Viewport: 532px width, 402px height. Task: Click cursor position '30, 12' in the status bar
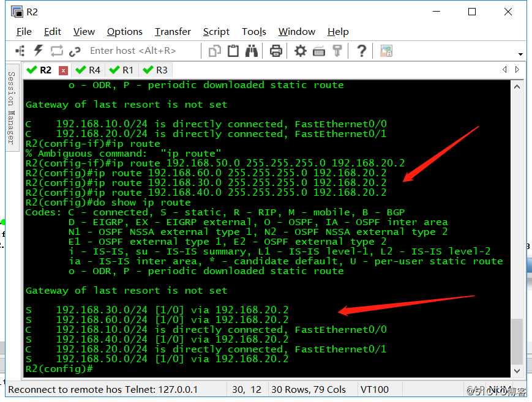pyautogui.click(x=247, y=389)
